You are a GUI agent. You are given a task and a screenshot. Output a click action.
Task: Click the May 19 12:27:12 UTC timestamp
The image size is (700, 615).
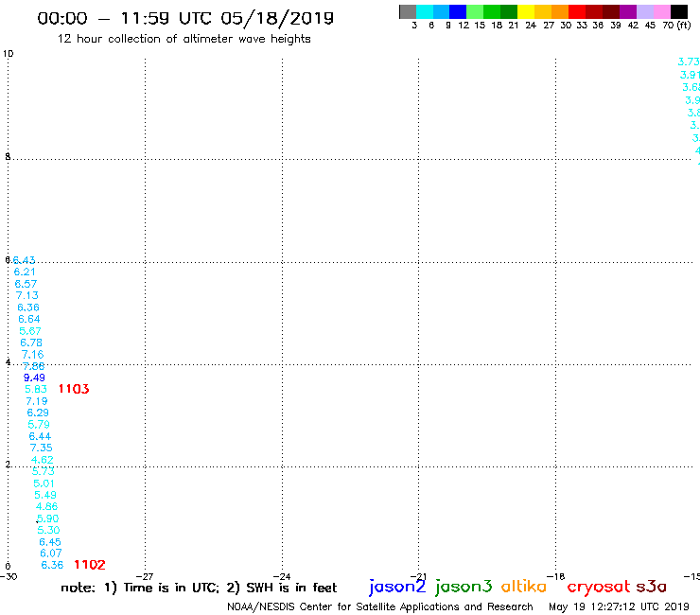coord(619,607)
